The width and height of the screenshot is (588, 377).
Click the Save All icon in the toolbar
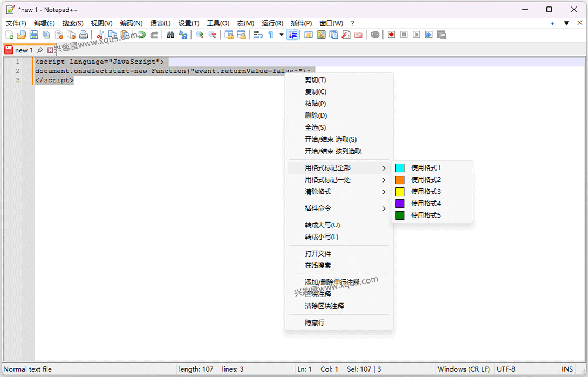click(46, 35)
